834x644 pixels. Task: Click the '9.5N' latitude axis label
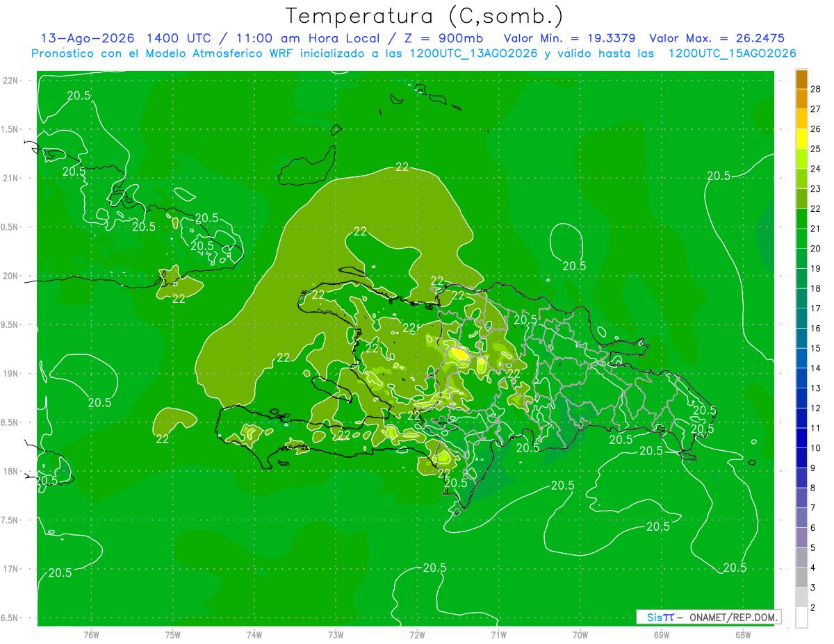pyautogui.click(x=10, y=324)
